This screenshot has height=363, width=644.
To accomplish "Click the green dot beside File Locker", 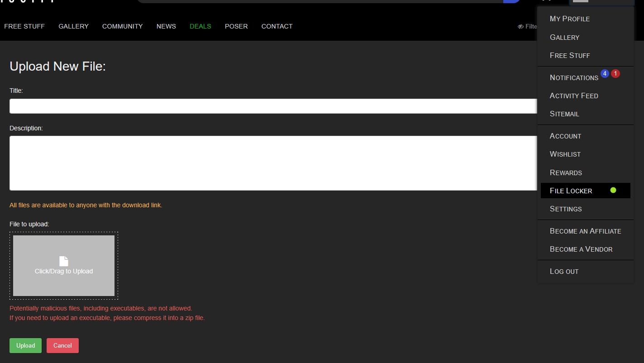I will pyautogui.click(x=613, y=190).
